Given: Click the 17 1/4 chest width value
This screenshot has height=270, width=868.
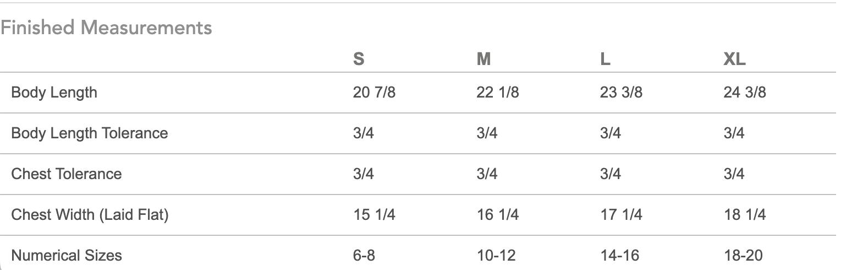Looking at the screenshot, I should pos(621,214).
